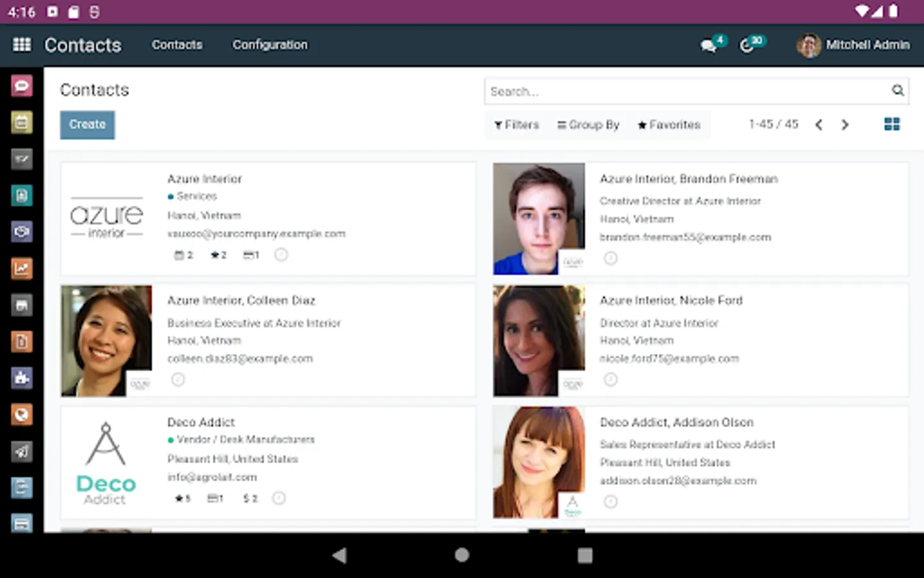Open Brandon Freeman's photo thumbnail
Image resolution: width=924 pixels, height=578 pixels.
click(539, 219)
